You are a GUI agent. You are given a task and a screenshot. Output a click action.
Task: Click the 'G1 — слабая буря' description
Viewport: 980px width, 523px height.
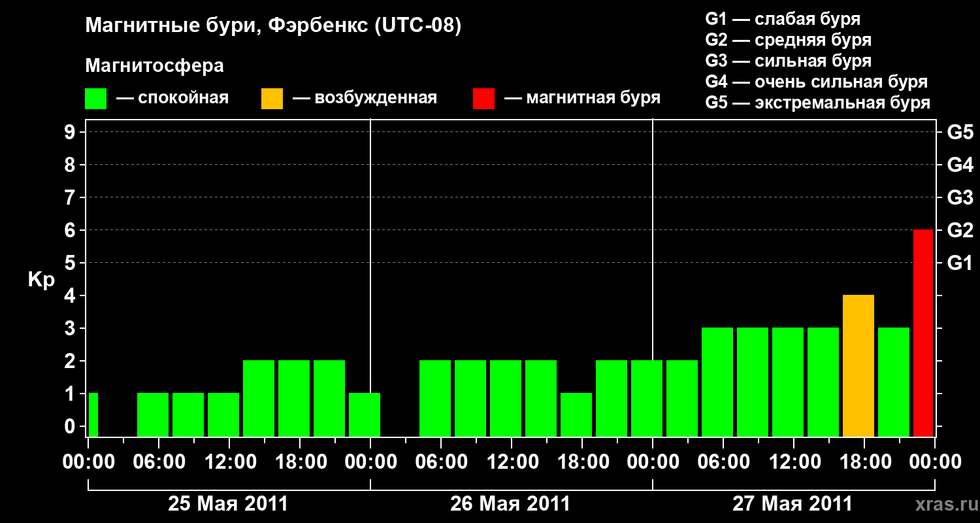[783, 19]
